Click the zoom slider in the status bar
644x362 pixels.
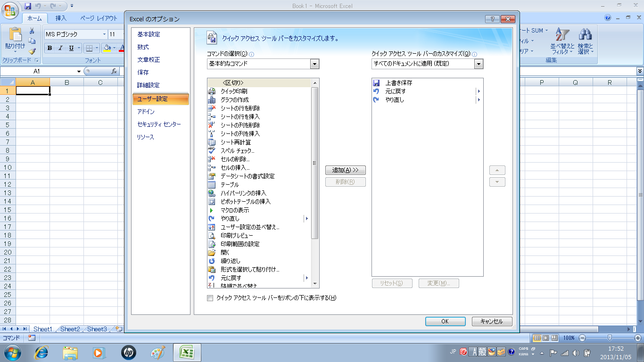[610, 338]
